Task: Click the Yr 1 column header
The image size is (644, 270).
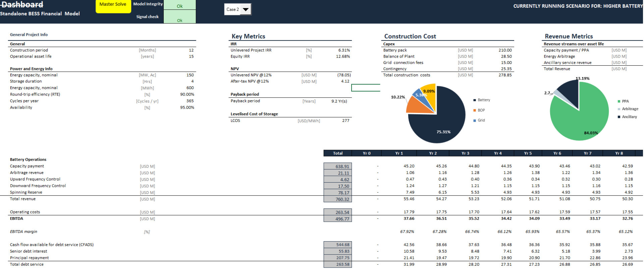Action: coord(399,153)
